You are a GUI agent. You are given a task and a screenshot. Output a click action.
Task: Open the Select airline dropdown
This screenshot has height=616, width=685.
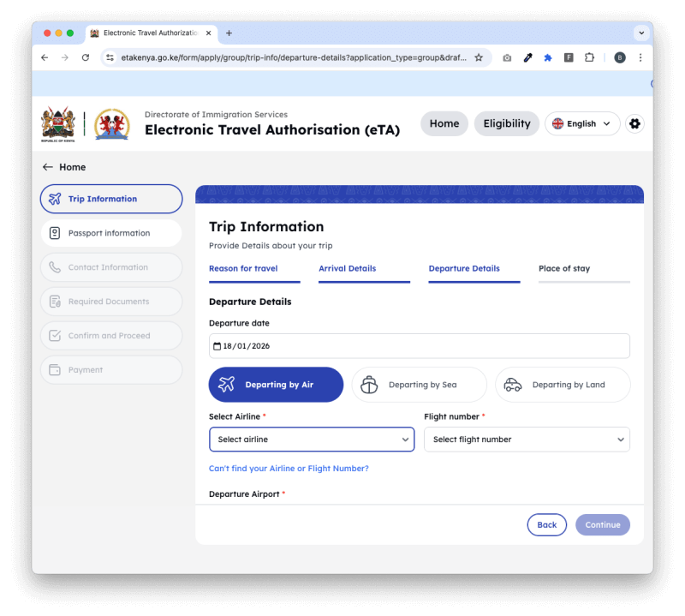point(312,440)
